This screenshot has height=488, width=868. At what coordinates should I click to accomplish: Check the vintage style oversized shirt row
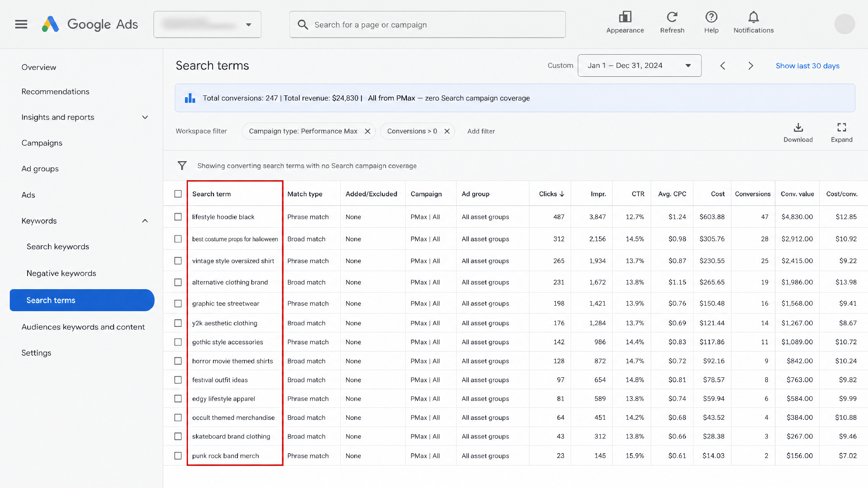(178, 261)
